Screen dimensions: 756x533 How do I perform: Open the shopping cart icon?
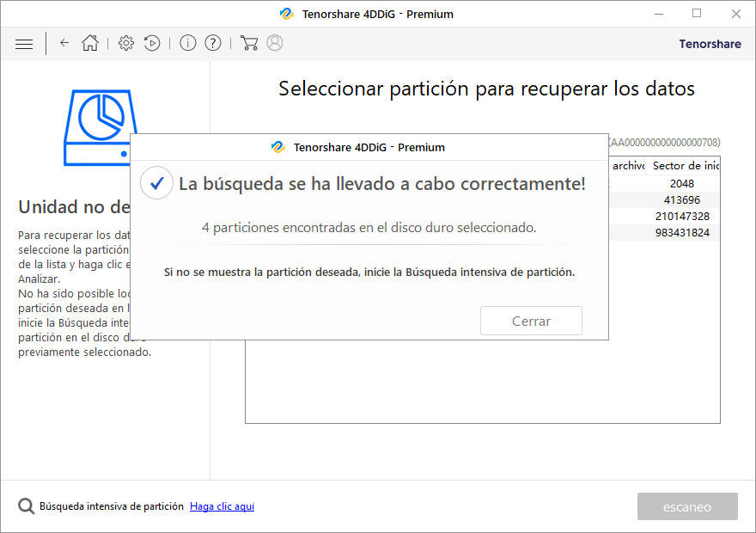(x=249, y=43)
